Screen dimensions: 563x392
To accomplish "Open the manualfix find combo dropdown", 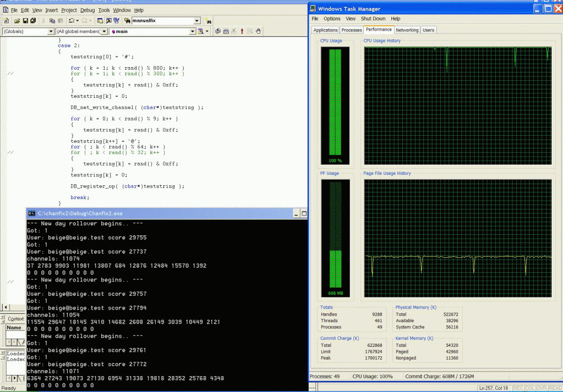I will (197, 21).
